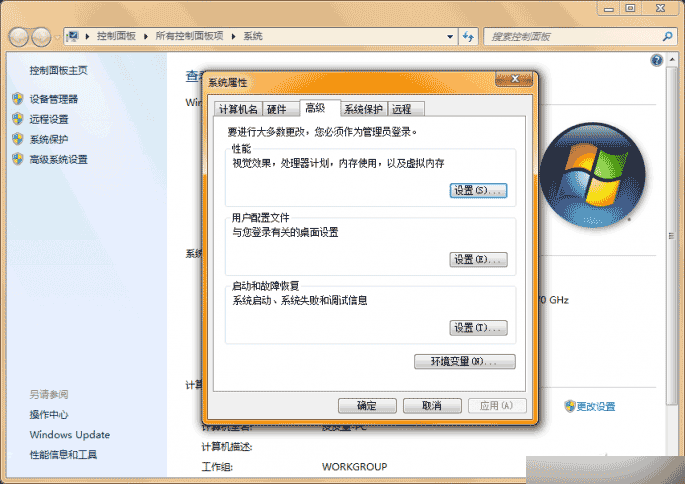
Task: Open 操作中心 link
Action: click(x=49, y=415)
